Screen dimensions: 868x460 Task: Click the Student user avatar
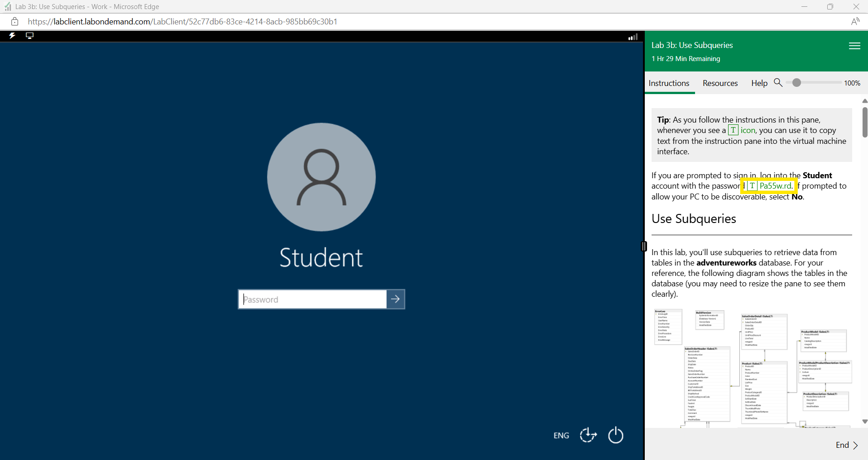click(x=321, y=177)
